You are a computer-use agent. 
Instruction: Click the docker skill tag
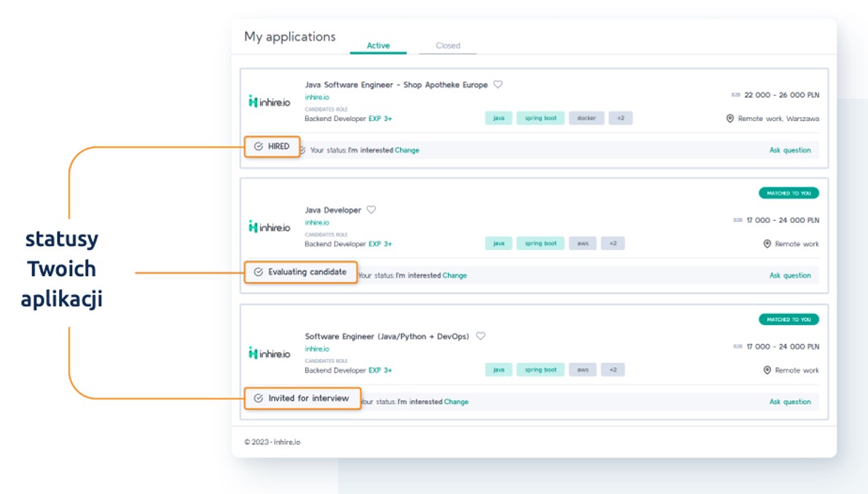click(586, 118)
